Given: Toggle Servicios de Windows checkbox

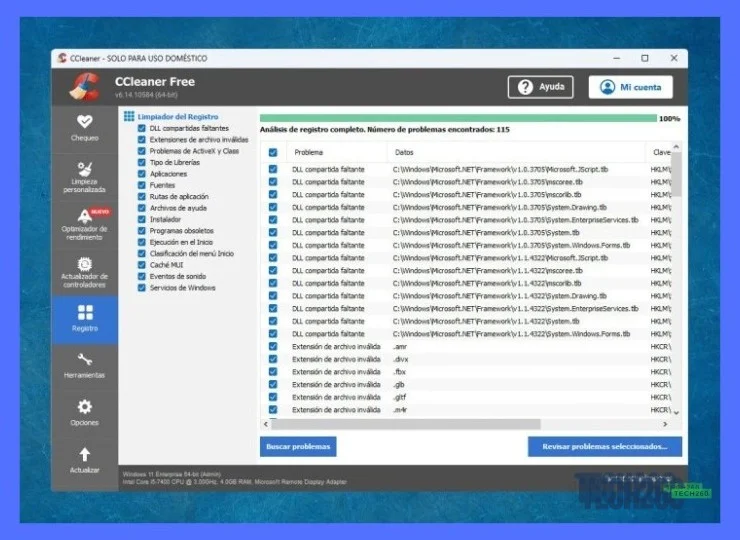Looking at the screenshot, I should pyautogui.click(x=142, y=287).
